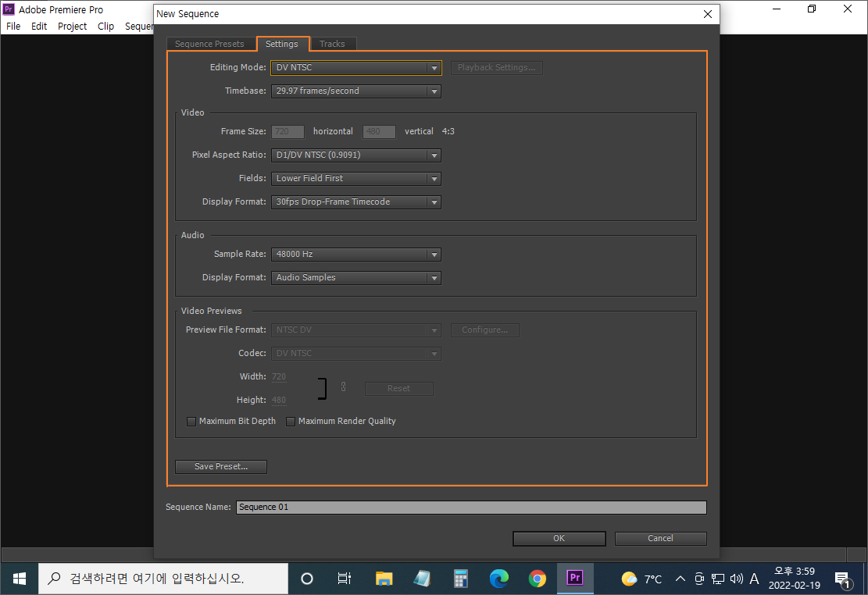Open volume control in system tray
The height and width of the screenshot is (595, 868).
pyautogui.click(x=736, y=579)
